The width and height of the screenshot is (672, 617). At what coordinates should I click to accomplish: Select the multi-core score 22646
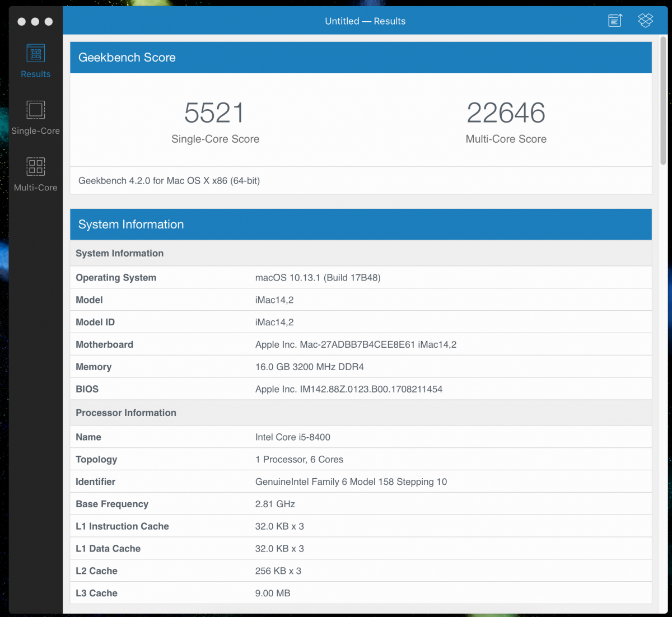click(x=506, y=113)
